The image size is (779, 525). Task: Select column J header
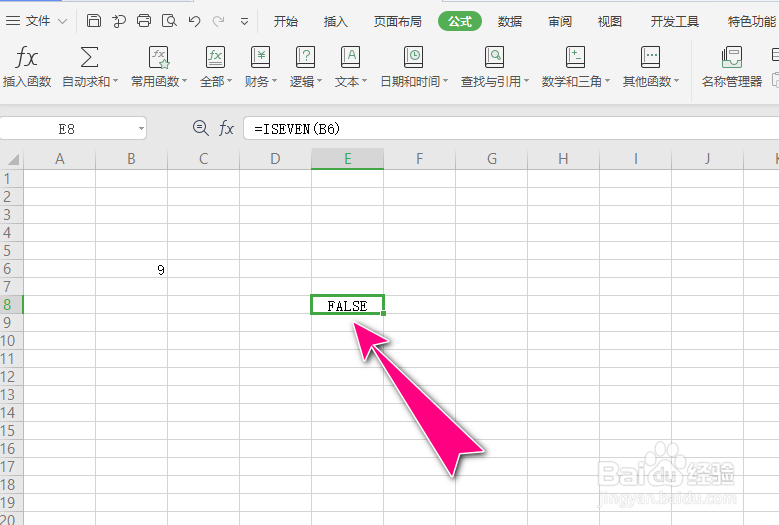707,159
